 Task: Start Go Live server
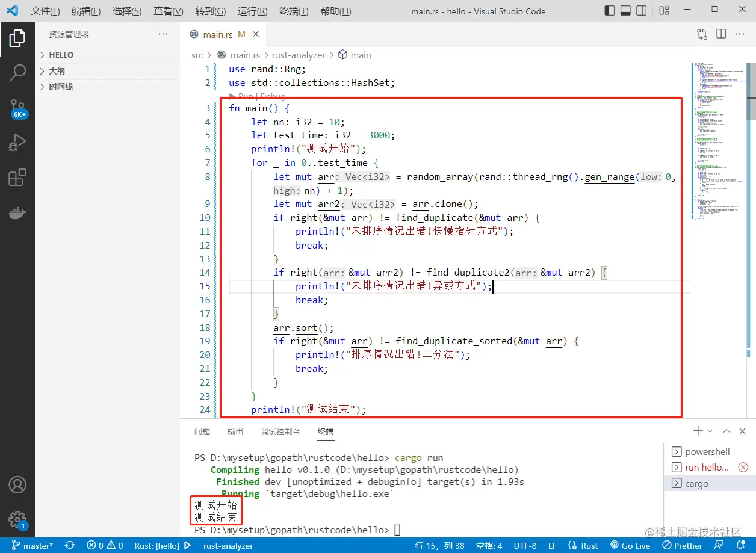tap(630, 546)
